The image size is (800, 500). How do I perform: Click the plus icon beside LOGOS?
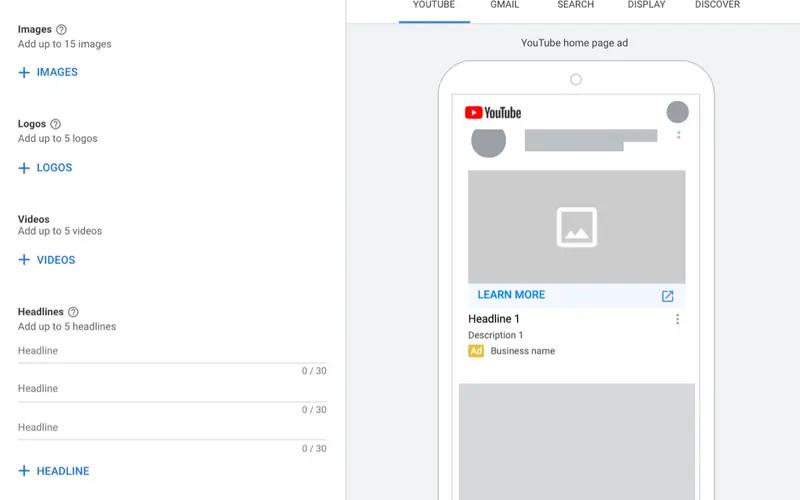coord(24,168)
